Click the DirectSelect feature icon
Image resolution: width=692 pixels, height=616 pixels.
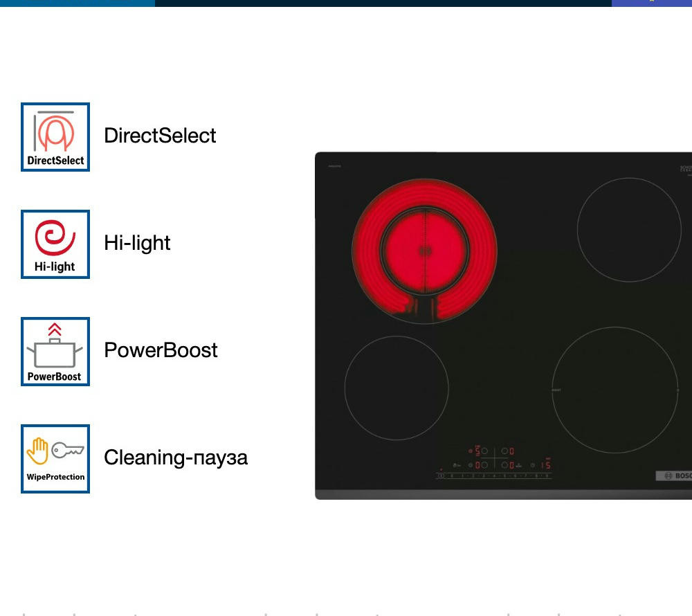tap(55, 137)
